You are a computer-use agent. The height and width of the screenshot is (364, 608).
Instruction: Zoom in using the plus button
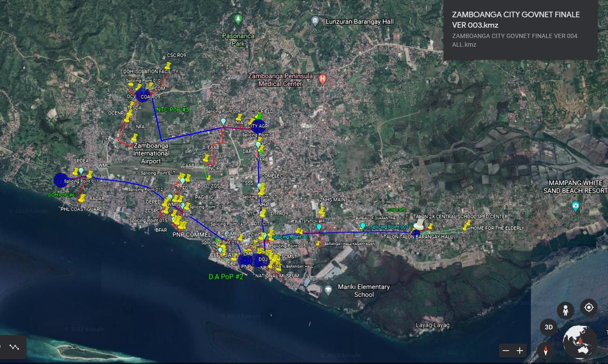tap(520, 351)
